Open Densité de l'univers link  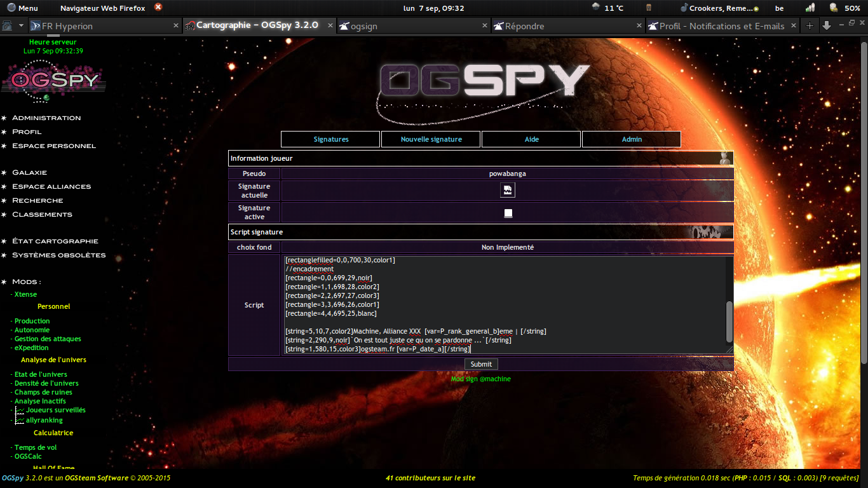point(46,384)
